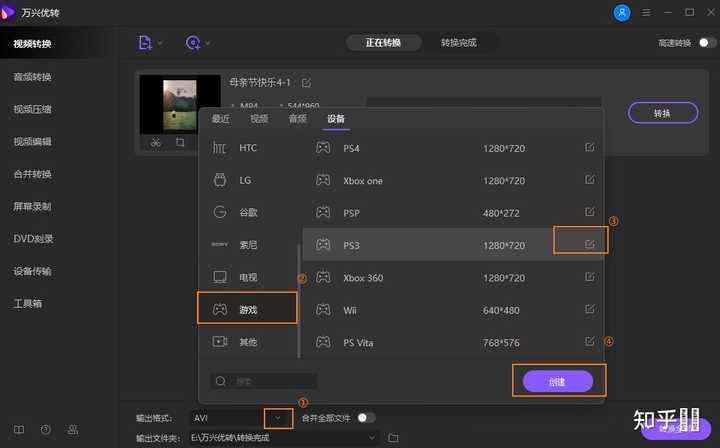The width and height of the screenshot is (720, 448).
Task: Choose LG device category
Action: 248,180
